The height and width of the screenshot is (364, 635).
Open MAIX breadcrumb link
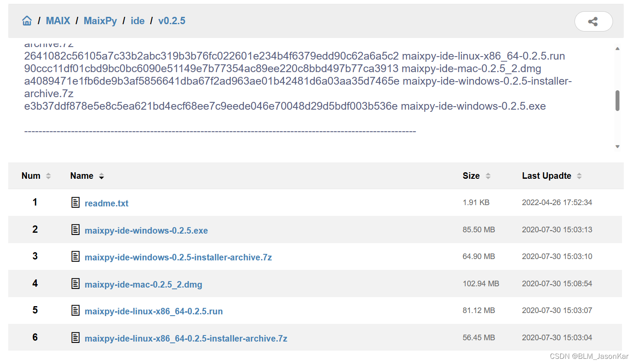click(58, 21)
